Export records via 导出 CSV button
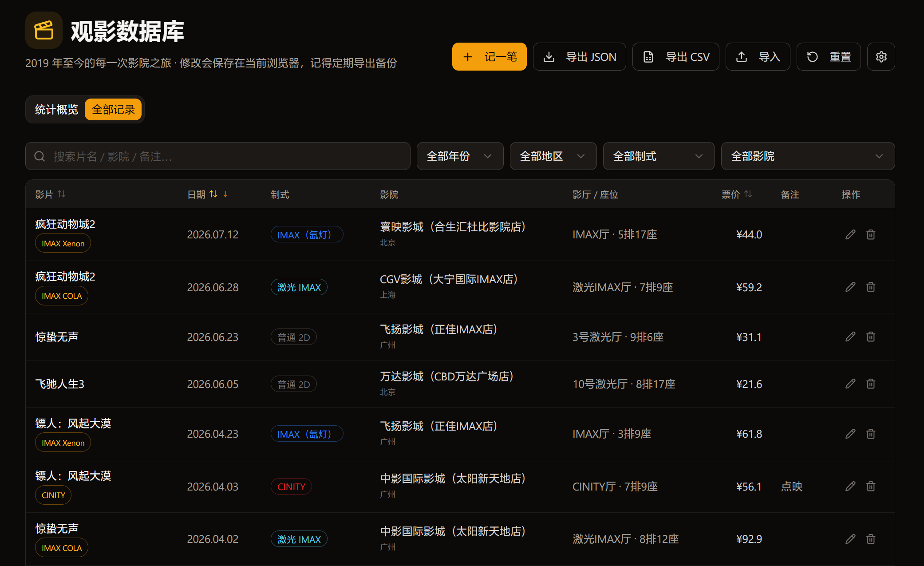 (x=675, y=57)
